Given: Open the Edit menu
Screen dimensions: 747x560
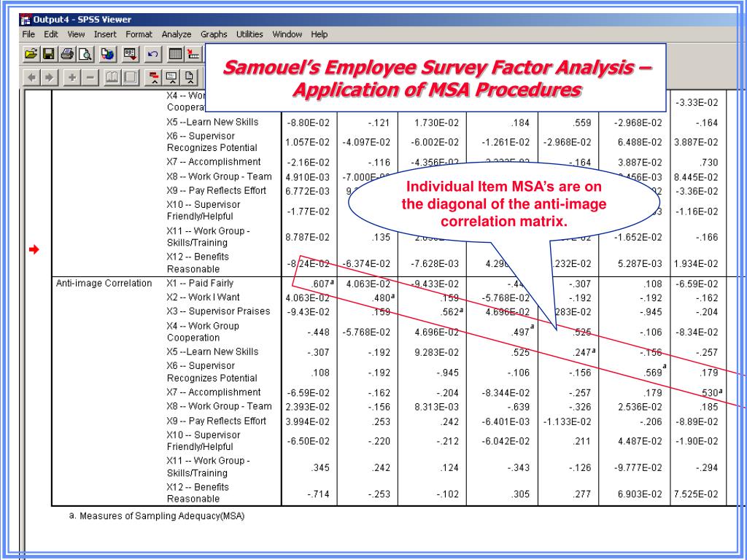Looking at the screenshot, I should click(51, 34).
